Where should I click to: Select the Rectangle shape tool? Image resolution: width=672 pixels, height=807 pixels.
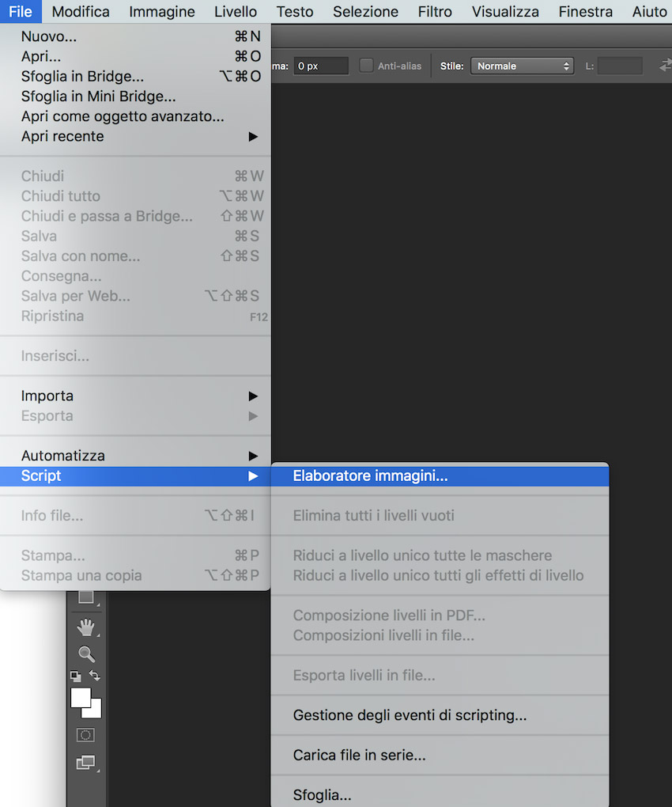(86, 598)
